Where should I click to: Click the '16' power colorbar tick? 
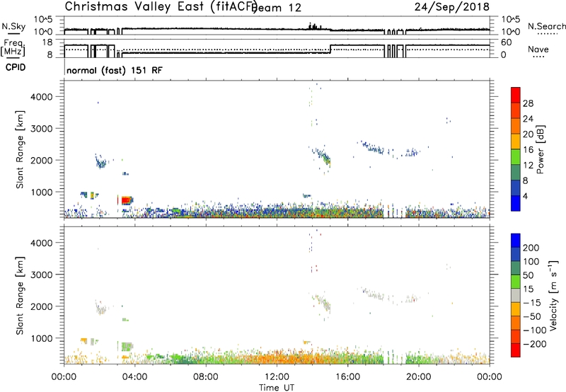point(528,150)
